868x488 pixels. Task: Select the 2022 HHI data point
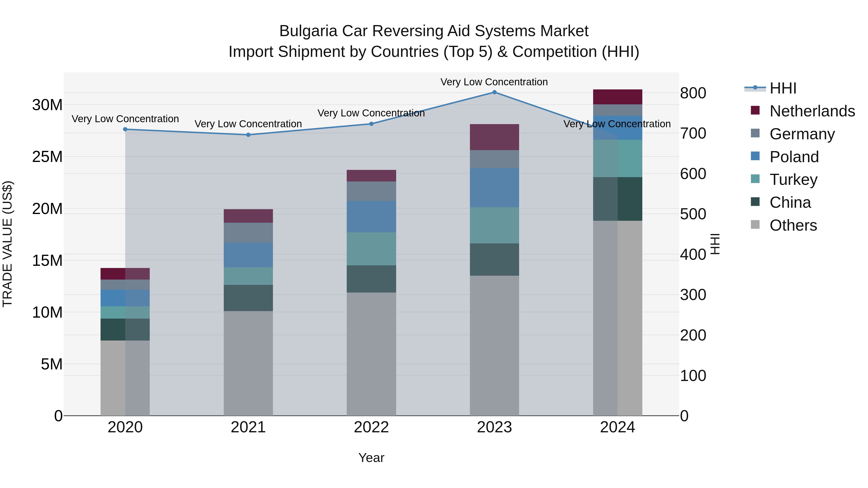[371, 124]
